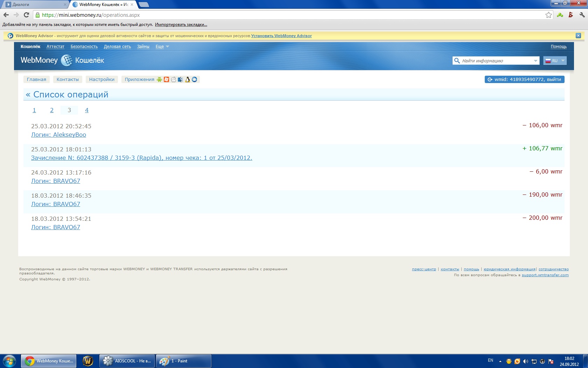The height and width of the screenshot is (368, 588).
Task: Go back with the browser back arrow
Action: [x=6, y=15]
